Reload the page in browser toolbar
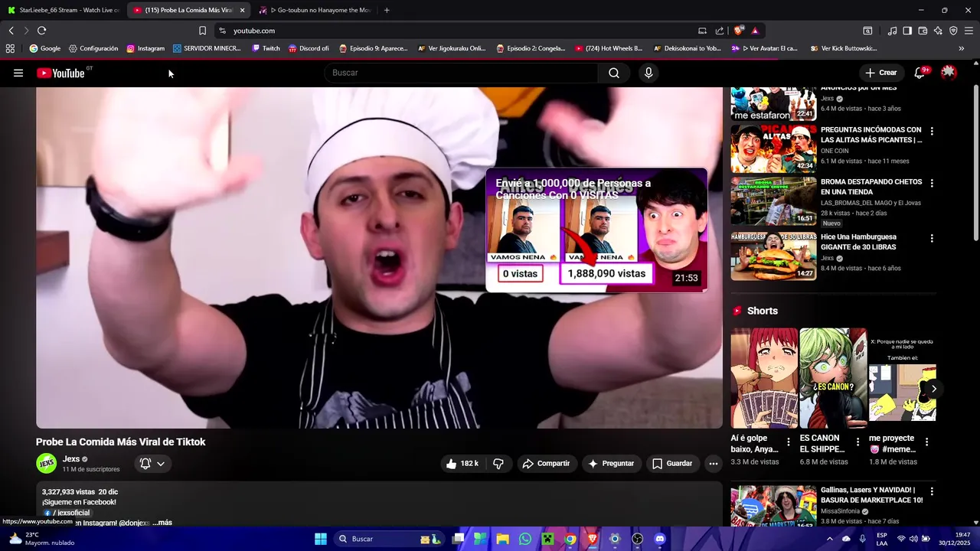The width and height of the screenshot is (980, 551). click(41, 31)
